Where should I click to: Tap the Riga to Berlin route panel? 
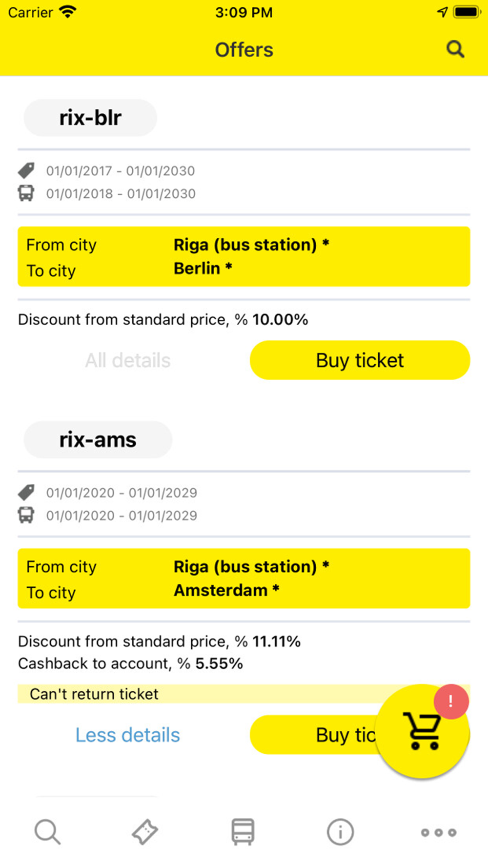[244, 256]
